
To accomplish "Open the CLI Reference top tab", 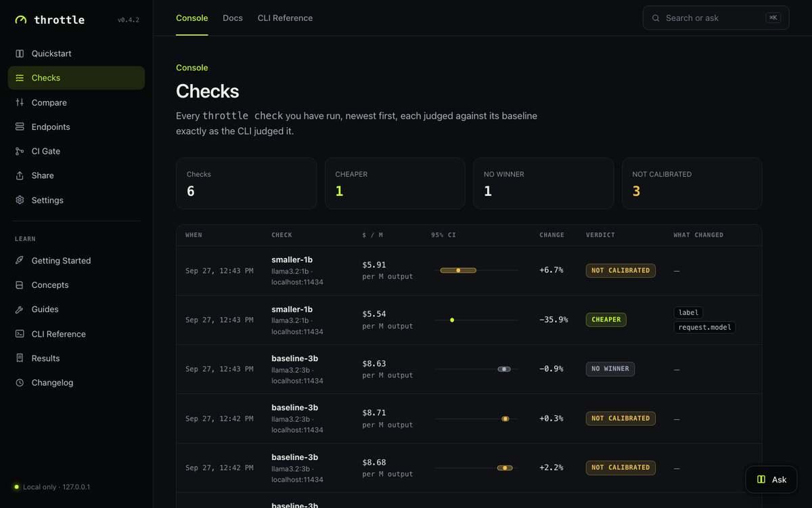I will 285,18.
